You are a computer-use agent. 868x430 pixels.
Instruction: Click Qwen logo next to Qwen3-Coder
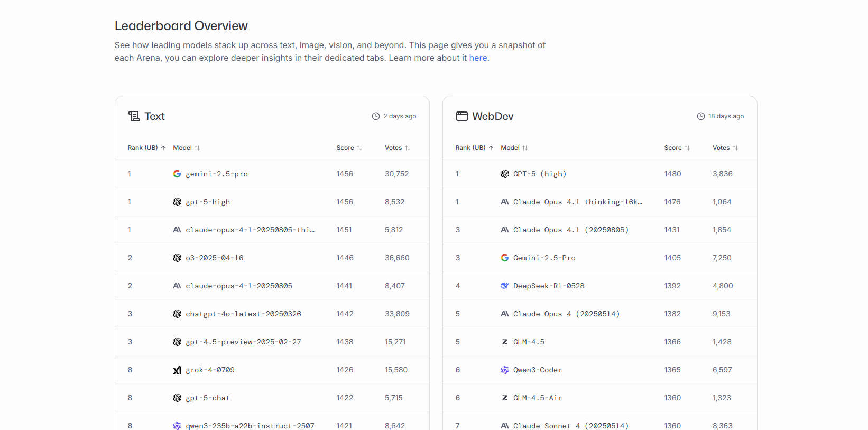point(505,370)
